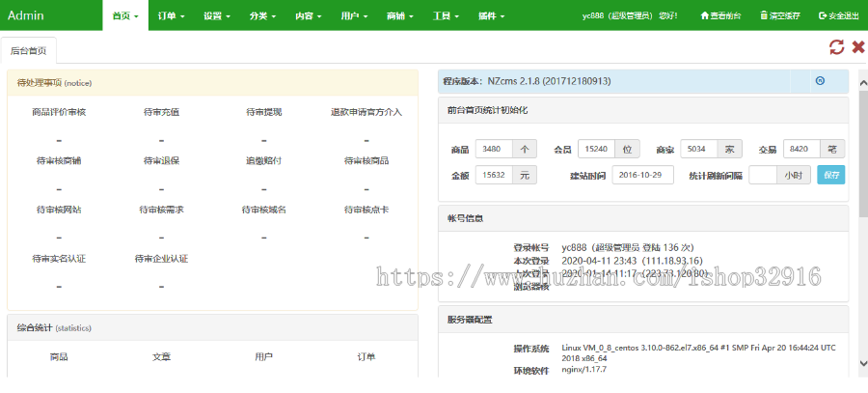Expand the 商铺 menu
The image size is (868, 393).
pyautogui.click(x=400, y=15)
